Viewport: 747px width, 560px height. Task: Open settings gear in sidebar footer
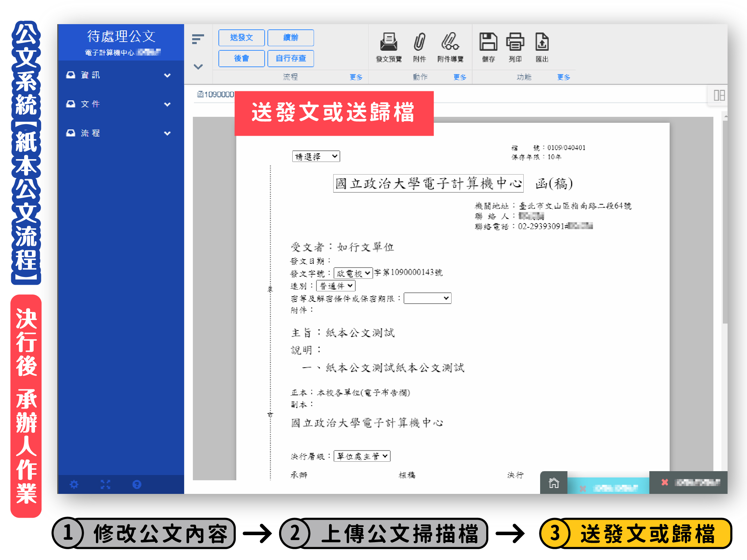click(x=74, y=484)
